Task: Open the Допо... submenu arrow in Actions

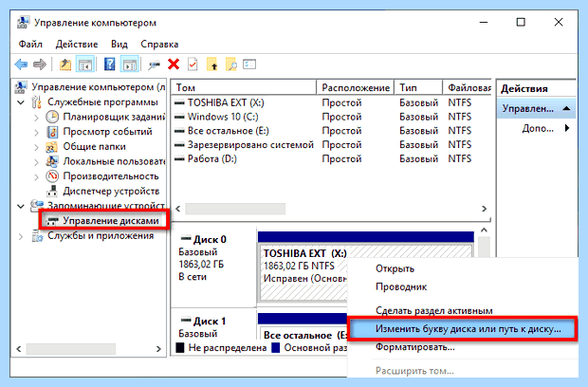Action: click(567, 128)
